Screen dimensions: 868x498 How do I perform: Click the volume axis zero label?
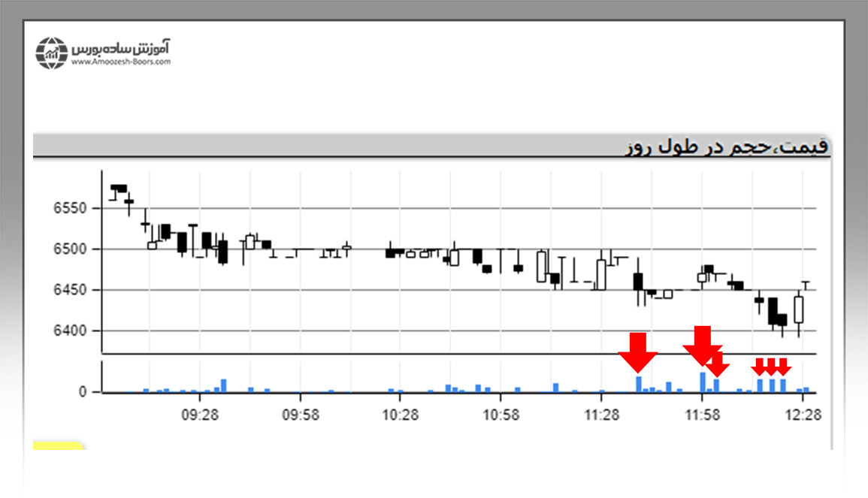pyautogui.click(x=83, y=392)
